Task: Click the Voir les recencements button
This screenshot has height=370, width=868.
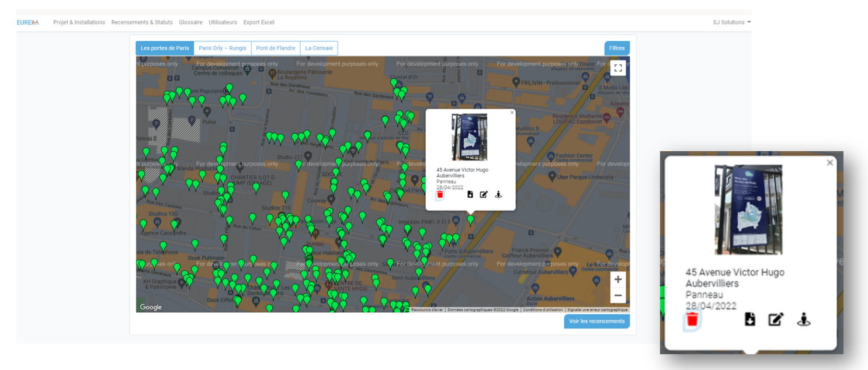Action: (x=596, y=322)
